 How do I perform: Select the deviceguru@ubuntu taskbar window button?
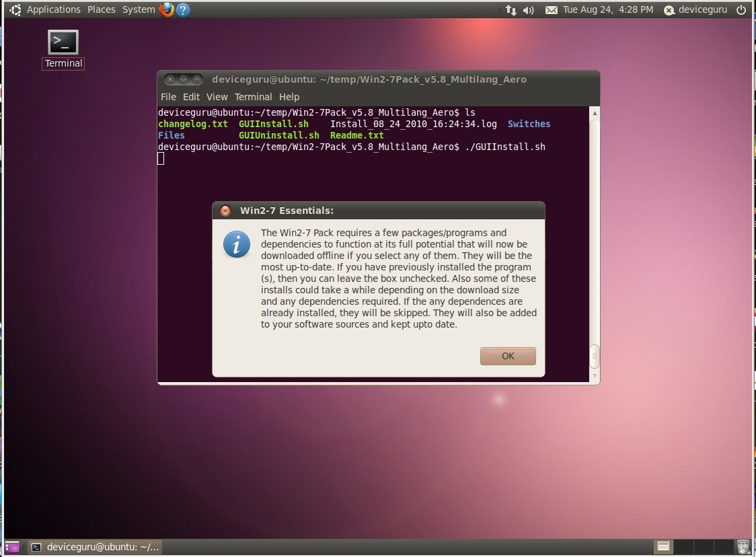tap(95, 547)
